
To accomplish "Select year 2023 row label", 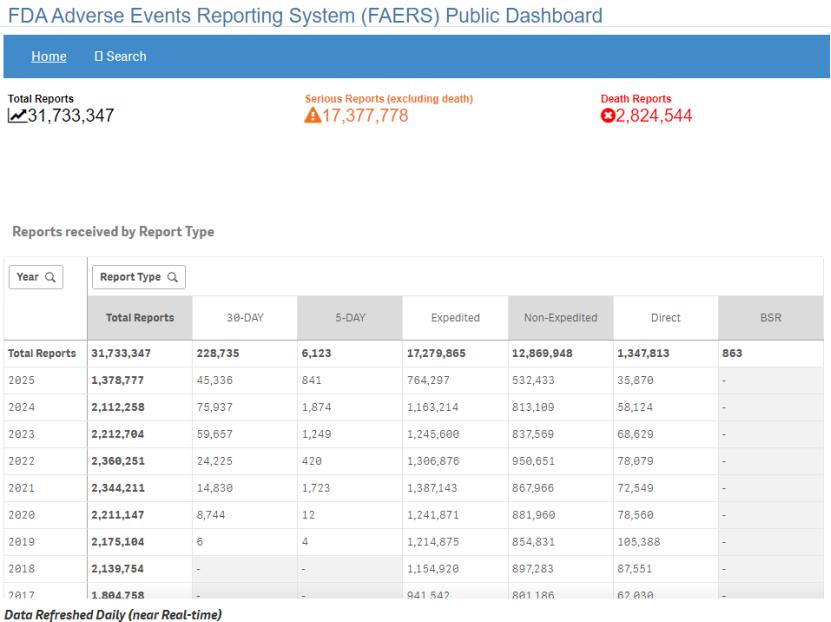I will point(22,434).
